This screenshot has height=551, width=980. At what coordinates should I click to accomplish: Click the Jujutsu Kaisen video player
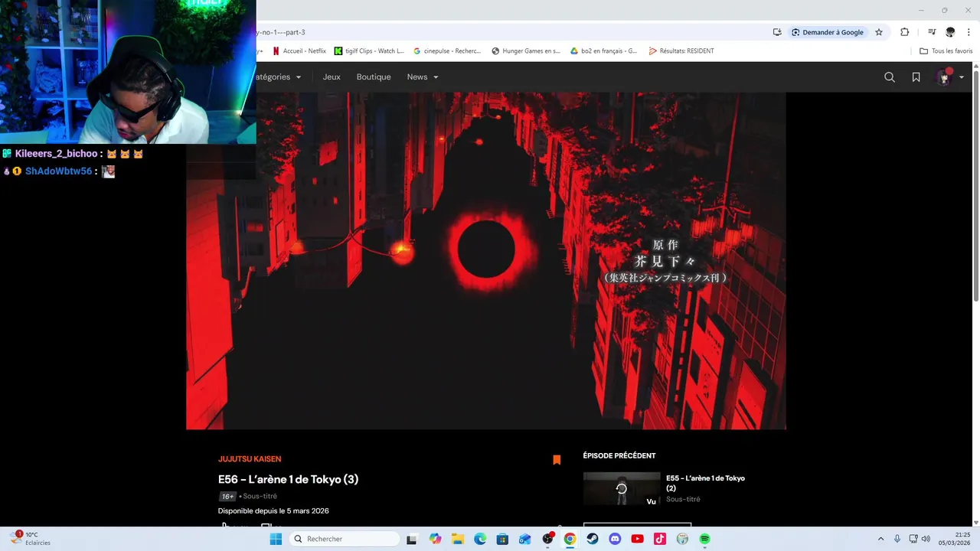pos(486,261)
